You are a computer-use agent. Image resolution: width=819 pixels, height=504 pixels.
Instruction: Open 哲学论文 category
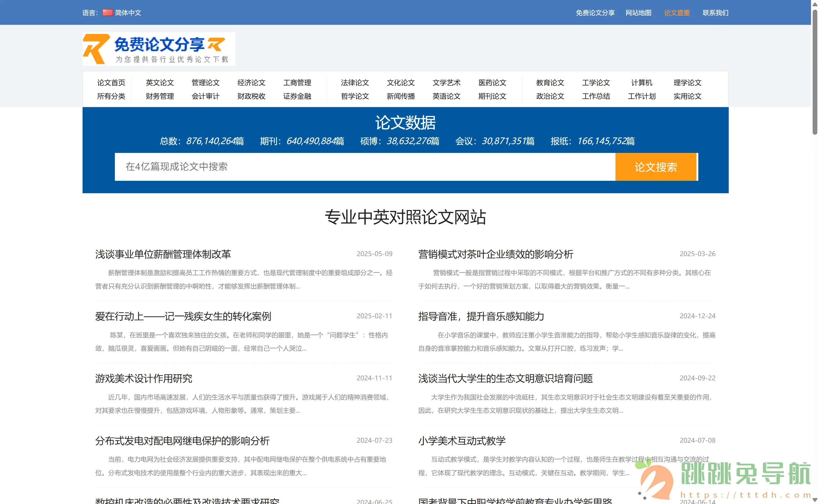point(355,96)
